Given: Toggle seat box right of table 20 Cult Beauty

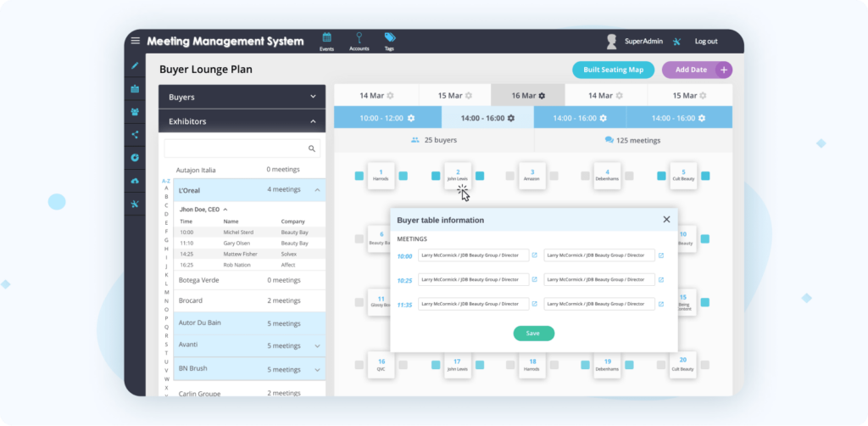Looking at the screenshot, I should point(704,365).
